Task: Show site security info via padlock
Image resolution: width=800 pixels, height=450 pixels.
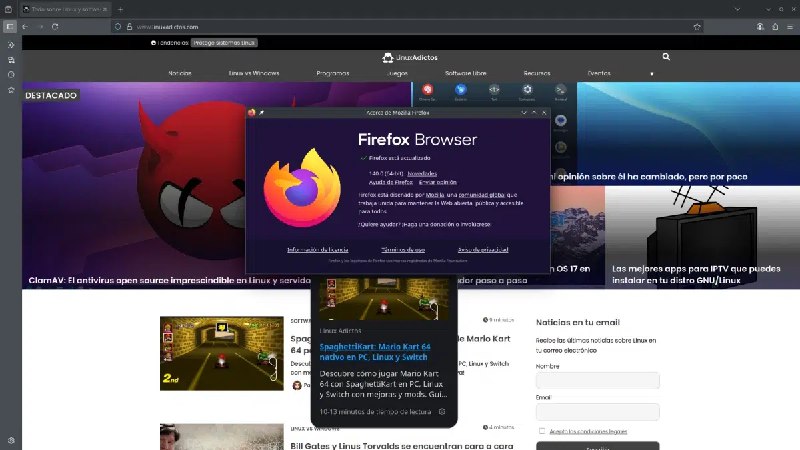Action: coord(129,27)
